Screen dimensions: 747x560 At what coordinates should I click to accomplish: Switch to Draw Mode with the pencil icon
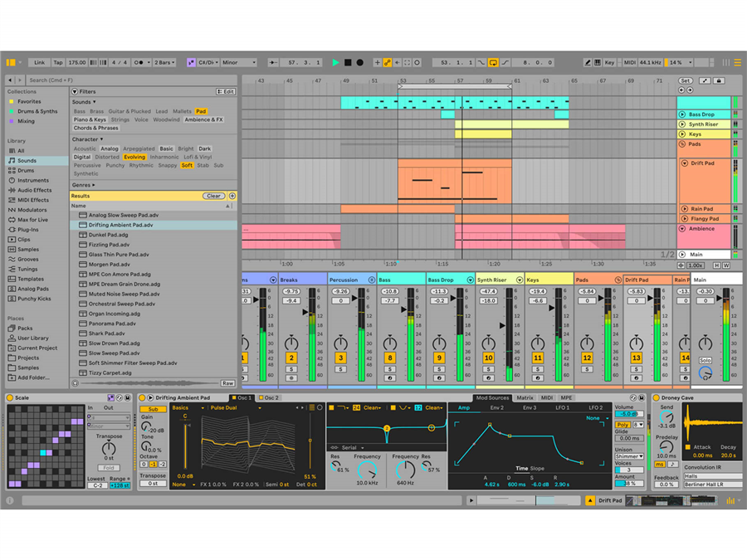(x=586, y=61)
